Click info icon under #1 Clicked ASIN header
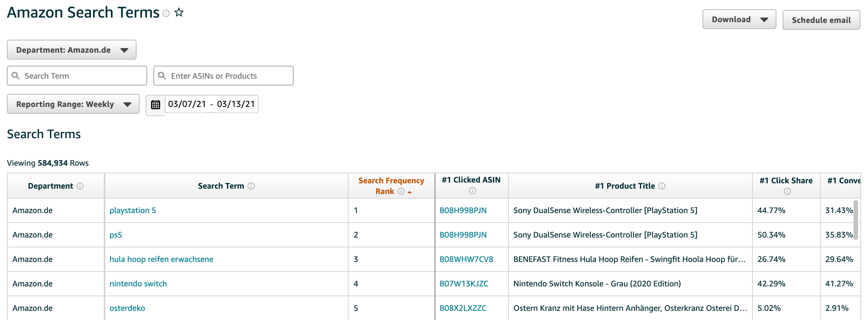 [x=473, y=191]
